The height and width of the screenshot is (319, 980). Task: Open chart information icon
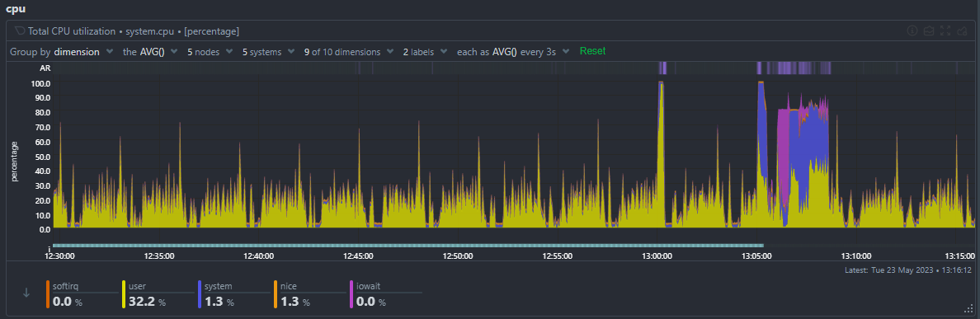point(912,30)
